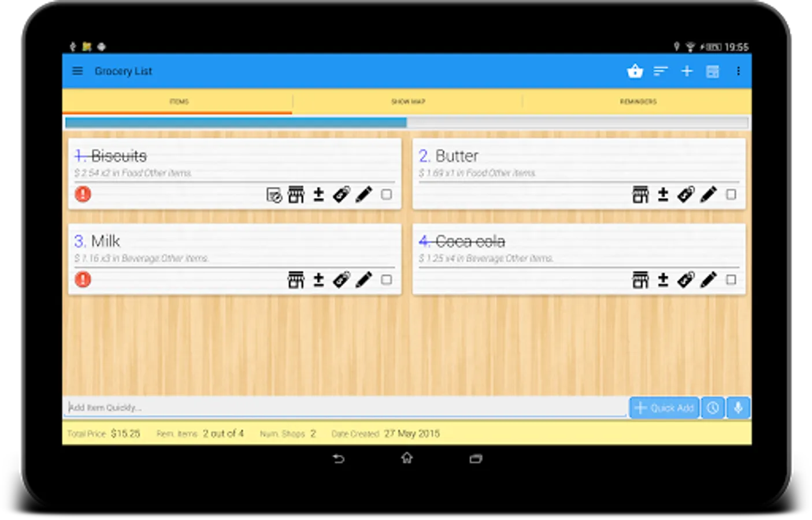This screenshot has width=812, height=520.
Task: Click the '2 out of 4' remaining items
Action: (223, 433)
